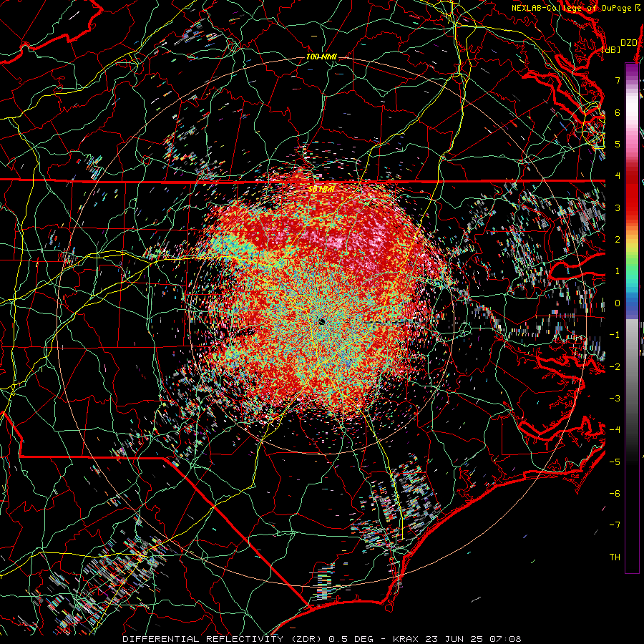Click the -7 value on the color scale
This screenshot has height=644, width=644.
615,525
